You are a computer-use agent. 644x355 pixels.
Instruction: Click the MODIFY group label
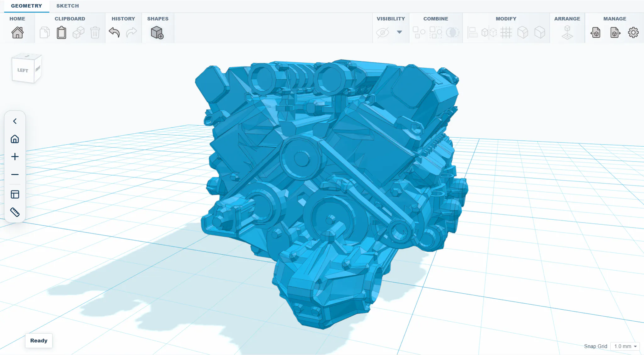506,19
